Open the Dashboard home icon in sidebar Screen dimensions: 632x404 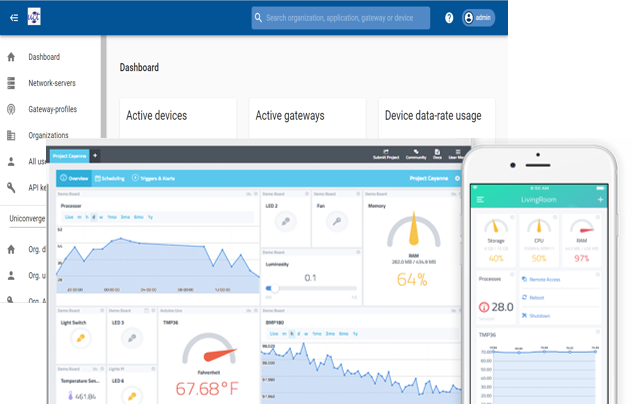tap(11, 57)
